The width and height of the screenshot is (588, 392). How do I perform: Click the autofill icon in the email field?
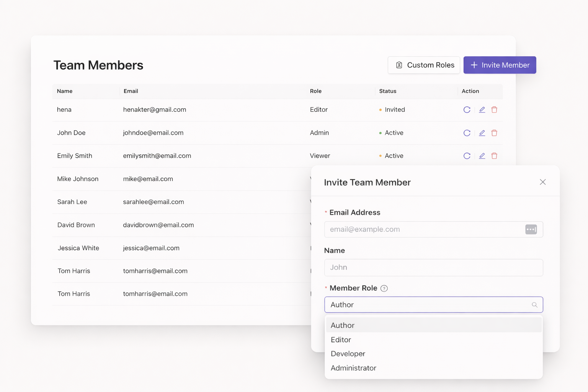531,229
